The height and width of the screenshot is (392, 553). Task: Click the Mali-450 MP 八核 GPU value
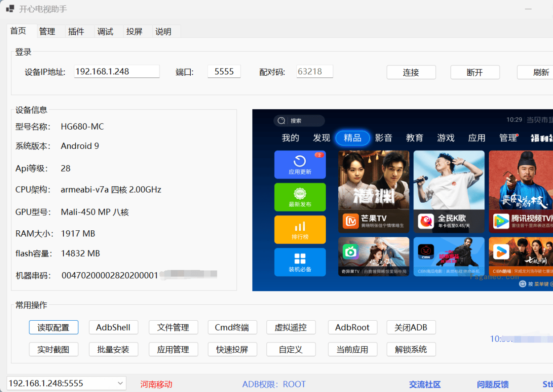95,212
